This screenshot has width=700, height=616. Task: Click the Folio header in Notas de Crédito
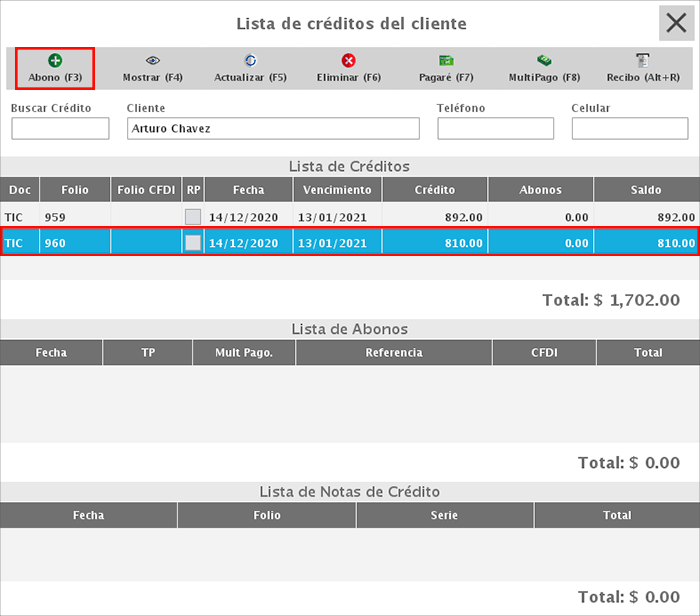(267, 515)
